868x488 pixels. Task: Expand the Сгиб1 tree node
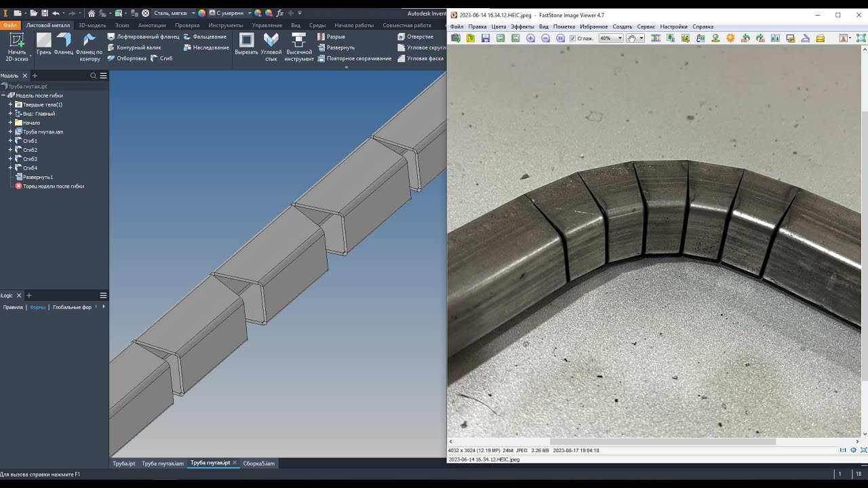point(10,141)
